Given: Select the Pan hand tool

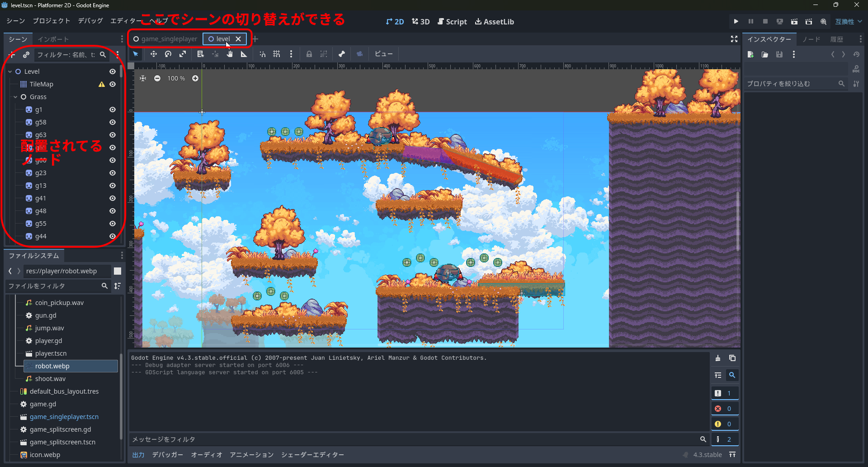Looking at the screenshot, I should [230, 54].
